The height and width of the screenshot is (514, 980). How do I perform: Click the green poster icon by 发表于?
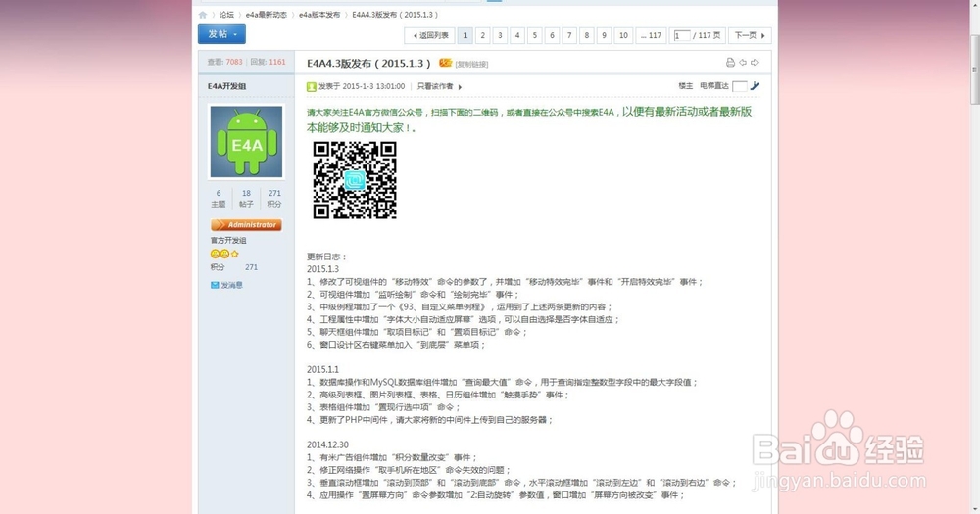click(x=312, y=87)
